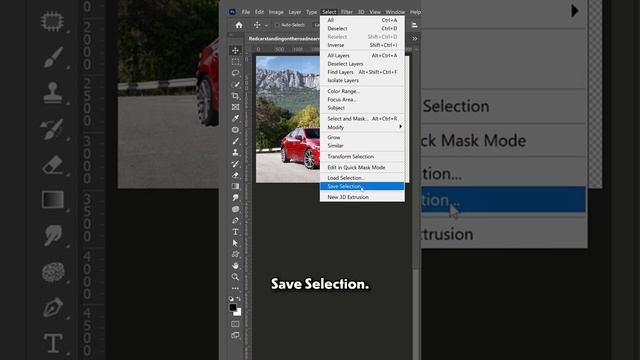Open the 3D menu
Viewport: 640px width, 360px height.
point(361,12)
